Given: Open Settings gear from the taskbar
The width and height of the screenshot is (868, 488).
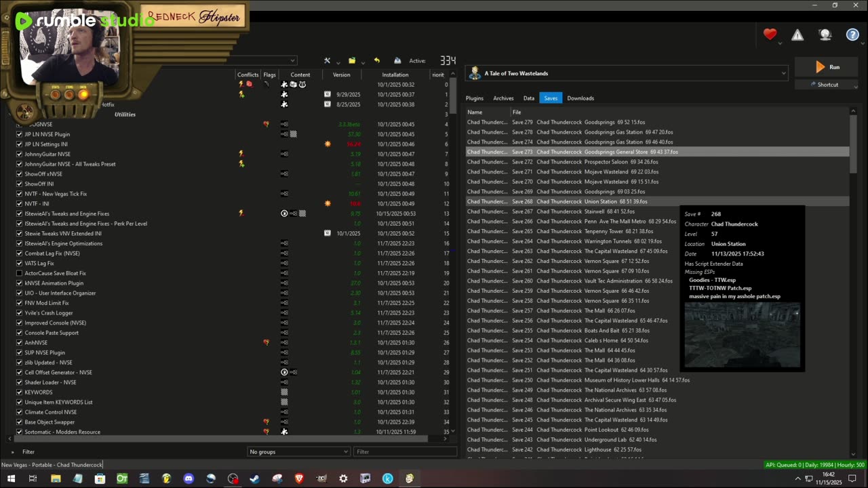Looking at the screenshot, I should coord(343,479).
